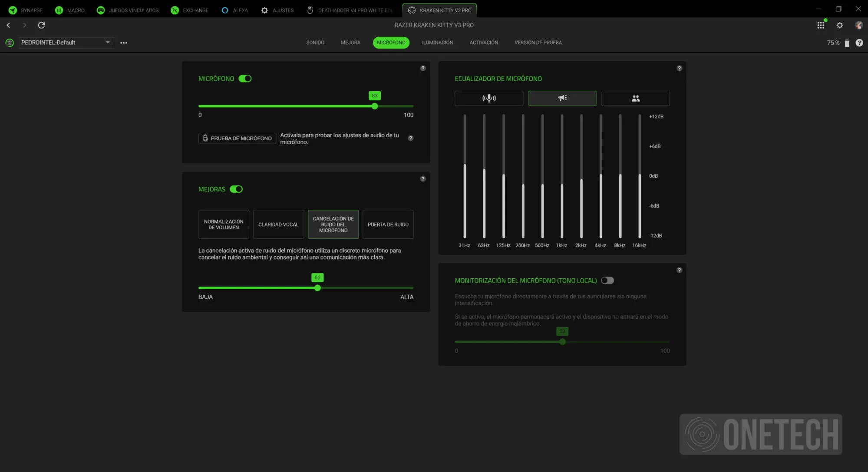Expand the PEDROINTEL-Default profile dropdown
Screen dimensions: 868x472
click(66, 43)
